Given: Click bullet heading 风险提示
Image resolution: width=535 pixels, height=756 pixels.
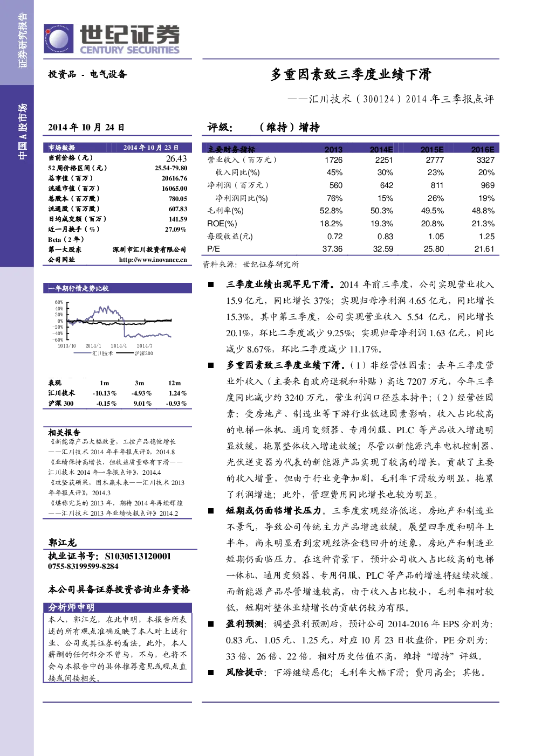Looking at the screenshot, I should pyautogui.click(x=245, y=672).
